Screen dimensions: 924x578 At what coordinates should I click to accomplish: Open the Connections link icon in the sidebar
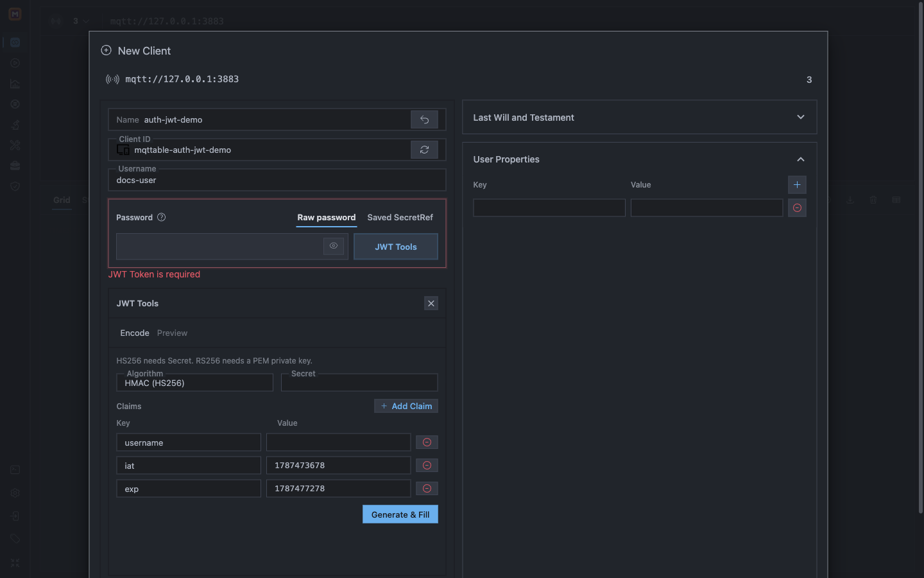click(x=15, y=42)
